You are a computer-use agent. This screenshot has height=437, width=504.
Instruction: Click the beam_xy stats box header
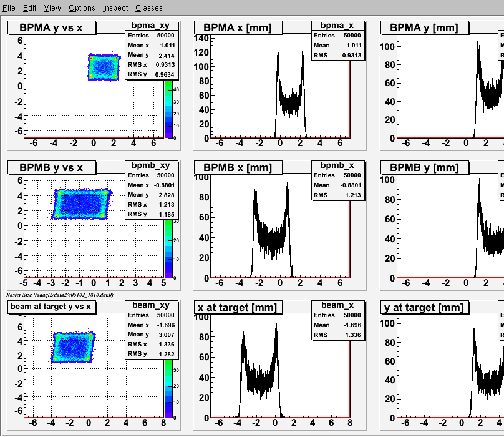(x=151, y=305)
